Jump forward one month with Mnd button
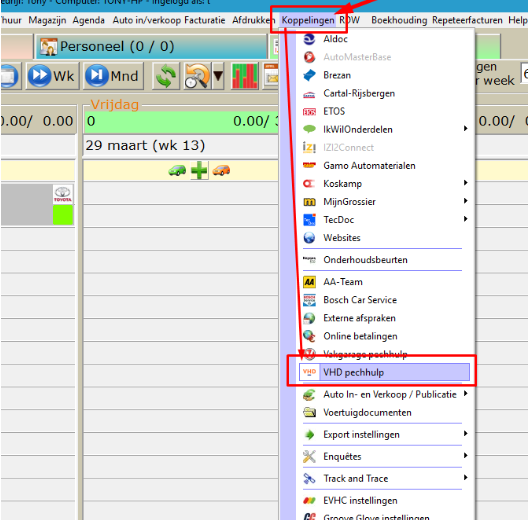The image size is (529, 520). pos(113,76)
